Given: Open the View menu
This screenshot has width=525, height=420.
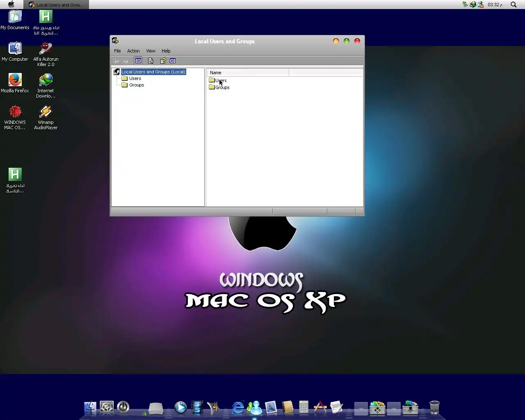Looking at the screenshot, I should tap(151, 51).
